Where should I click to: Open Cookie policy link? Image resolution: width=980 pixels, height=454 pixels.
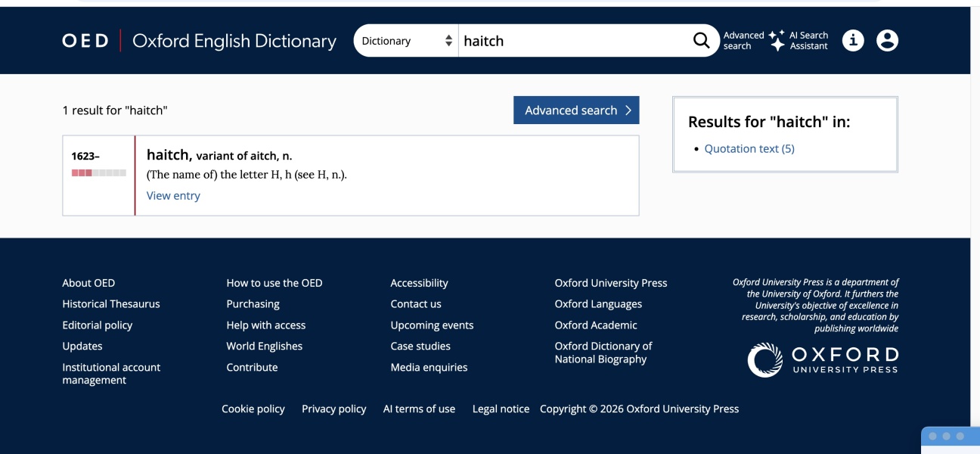[x=253, y=409]
